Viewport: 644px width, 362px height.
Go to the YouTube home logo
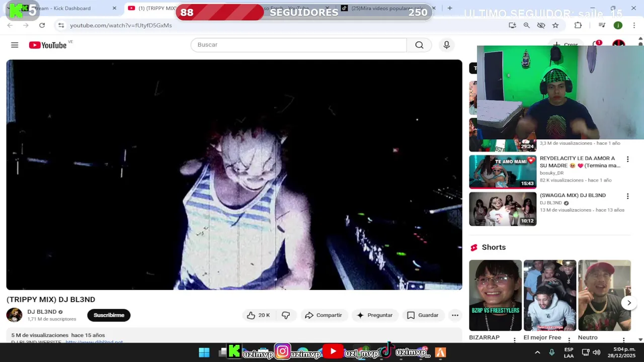click(48, 45)
